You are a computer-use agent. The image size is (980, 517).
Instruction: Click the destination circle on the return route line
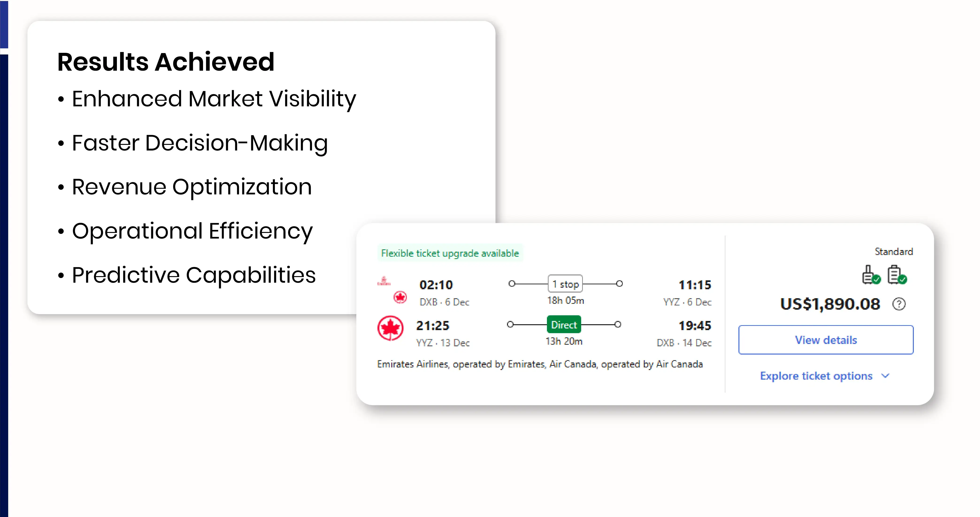click(x=618, y=324)
